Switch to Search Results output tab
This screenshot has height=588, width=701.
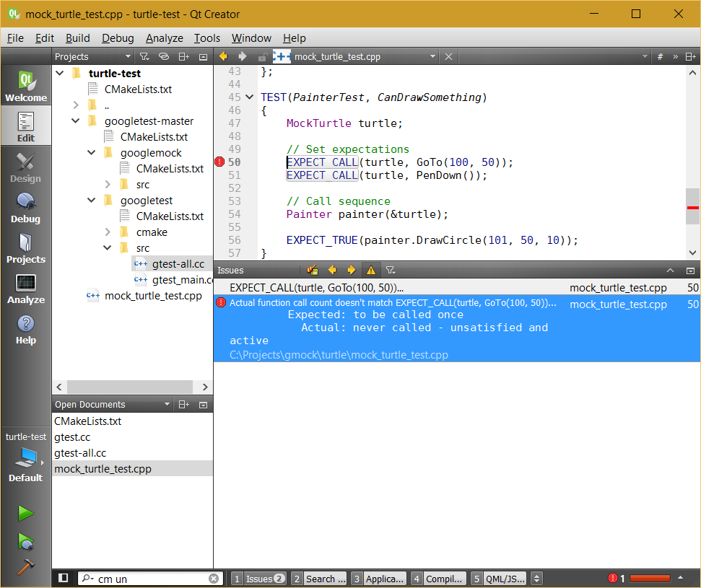click(x=319, y=579)
